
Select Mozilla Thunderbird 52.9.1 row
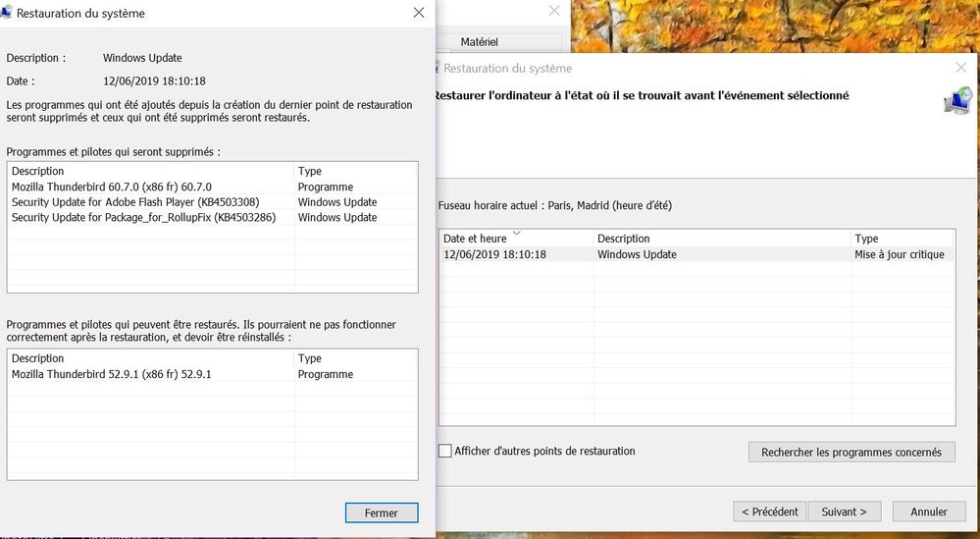(213, 374)
